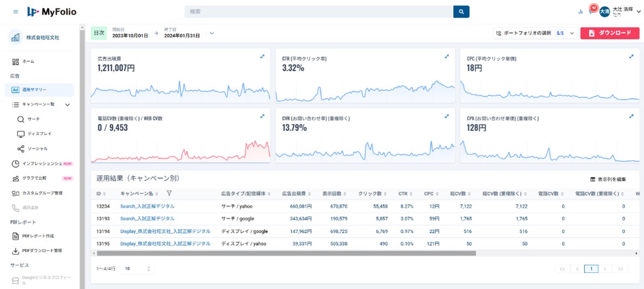This screenshot has width=644, height=289.
Task: Open the hamburger menu icon
Action: coord(16,11)
